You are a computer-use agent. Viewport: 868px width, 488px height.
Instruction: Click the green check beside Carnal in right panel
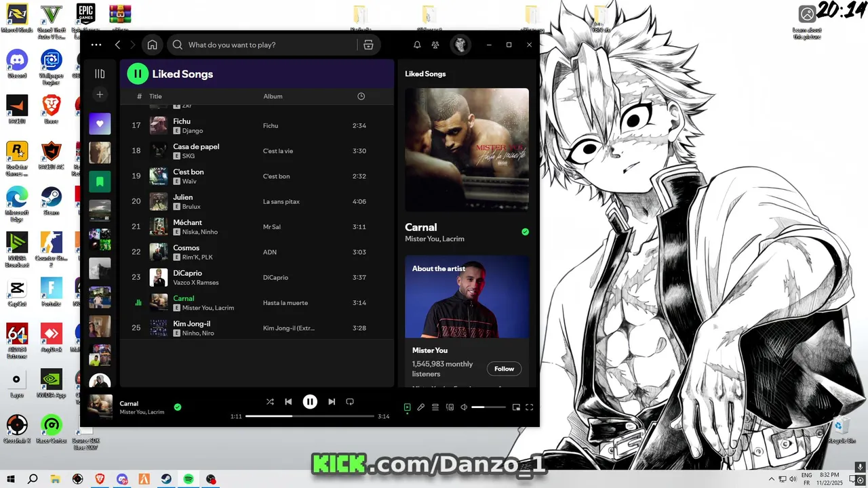[x=525, y=232]
